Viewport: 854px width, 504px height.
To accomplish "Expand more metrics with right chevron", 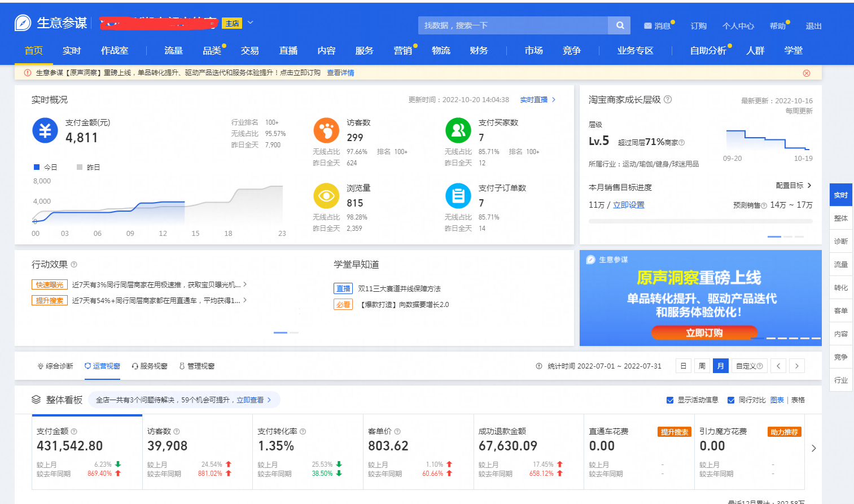I will (813, 448).
